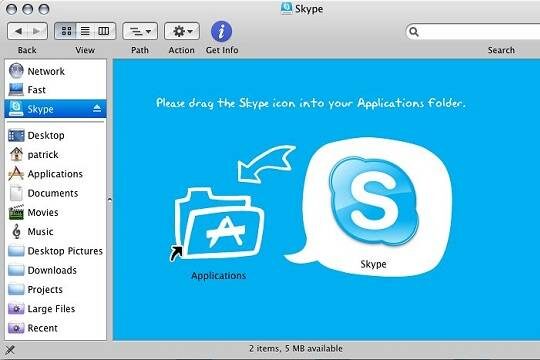This screenshot has width=540, height=360.
Task: Open Applications in the sidebar
Action: (55, 174)
